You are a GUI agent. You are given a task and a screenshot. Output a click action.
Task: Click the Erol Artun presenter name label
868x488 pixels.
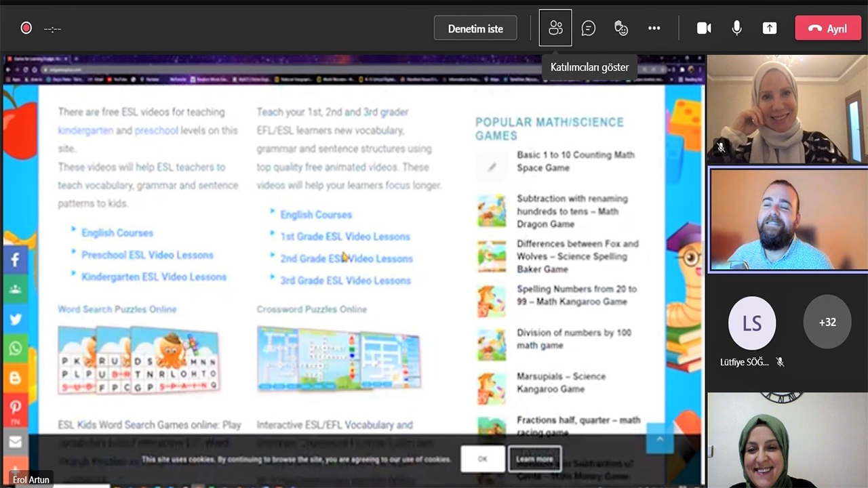(31, 480)
